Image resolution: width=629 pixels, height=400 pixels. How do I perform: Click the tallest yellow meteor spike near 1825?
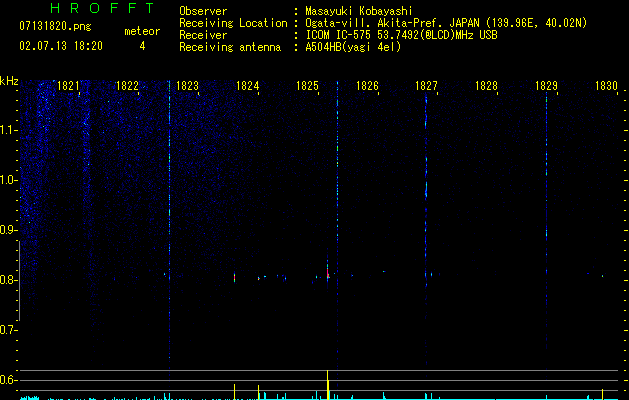pos(328,385)
